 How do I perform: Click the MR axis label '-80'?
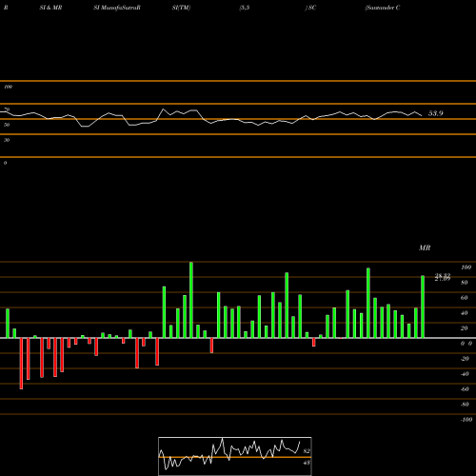click(465, 405)
